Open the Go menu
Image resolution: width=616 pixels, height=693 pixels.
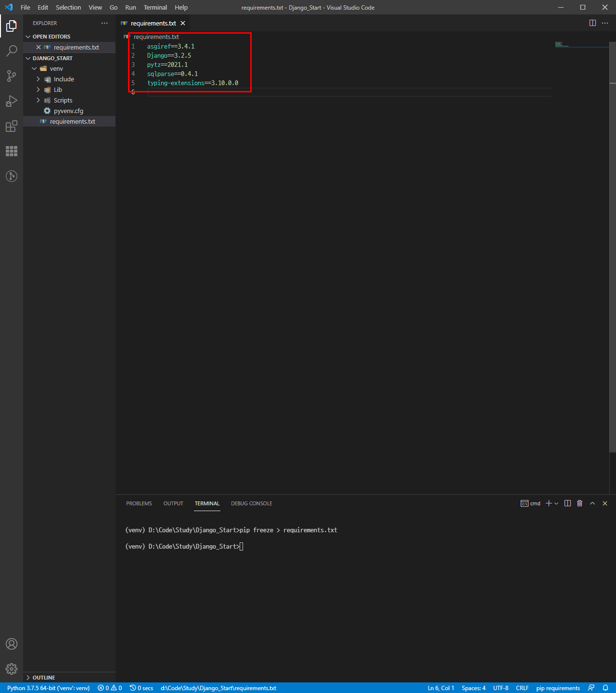tap(114, 7)
